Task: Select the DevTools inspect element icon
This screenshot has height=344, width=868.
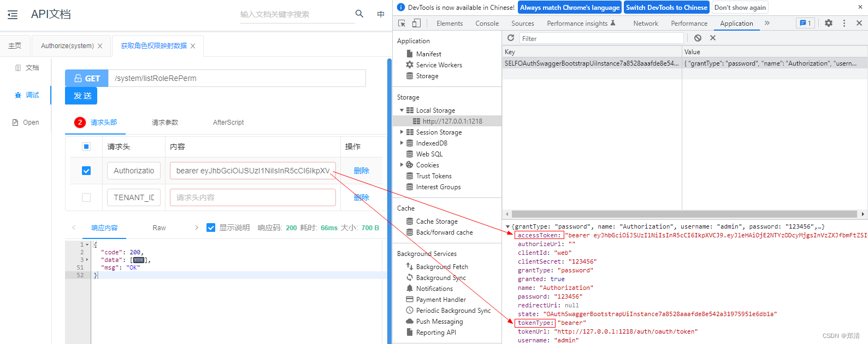Action: tap(402, 23)
